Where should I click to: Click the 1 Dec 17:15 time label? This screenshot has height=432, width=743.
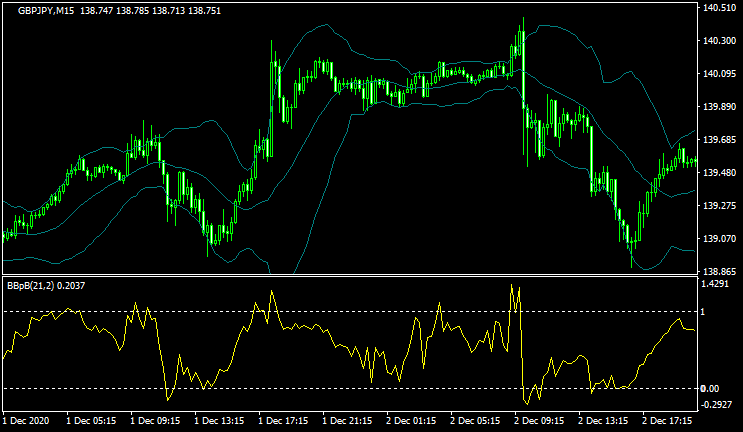click(283, 421)
